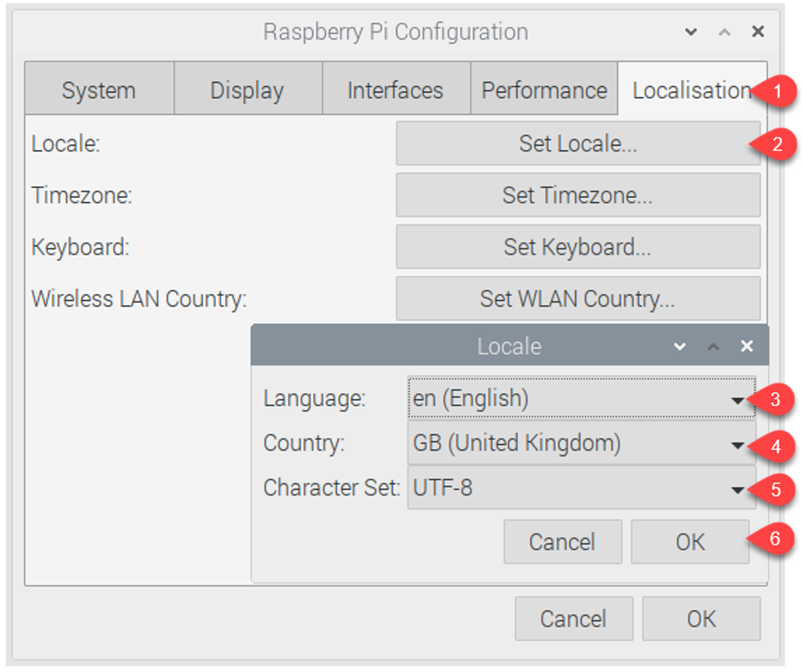Screen dimensions: 803x672
Task: Expand the Language dropdown
Action: click(x=581, y=398)
